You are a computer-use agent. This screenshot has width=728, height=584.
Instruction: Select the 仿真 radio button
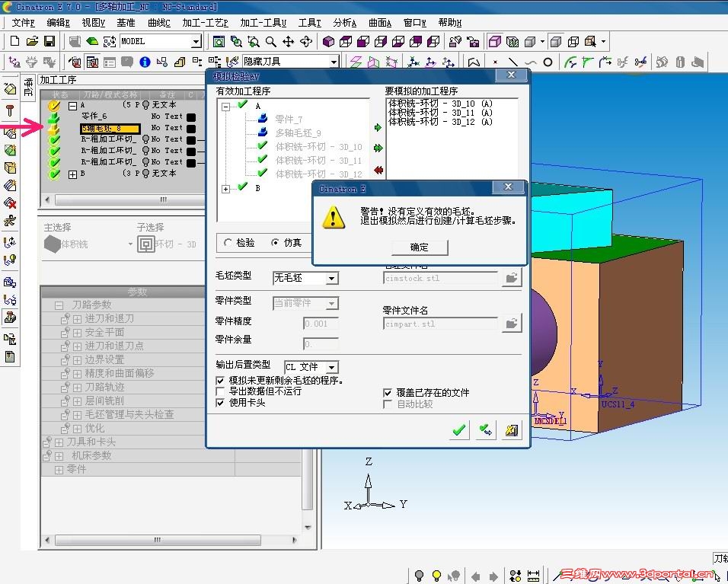tap(276, 242)
